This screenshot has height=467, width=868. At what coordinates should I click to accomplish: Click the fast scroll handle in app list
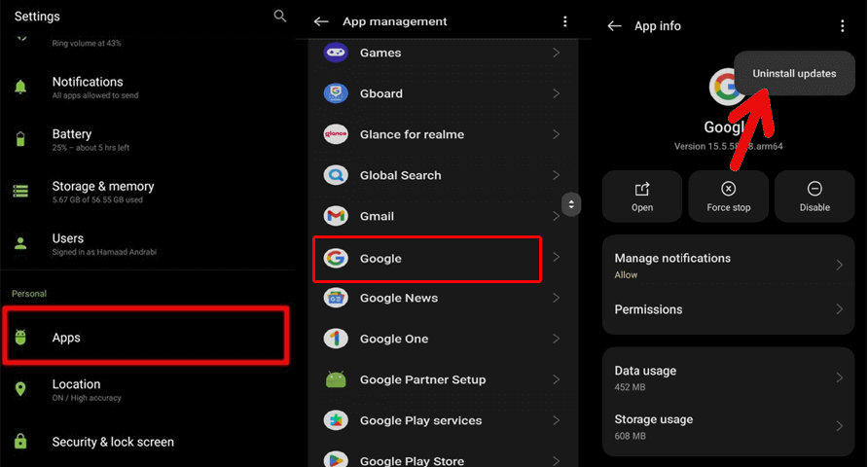coord(571,204)
